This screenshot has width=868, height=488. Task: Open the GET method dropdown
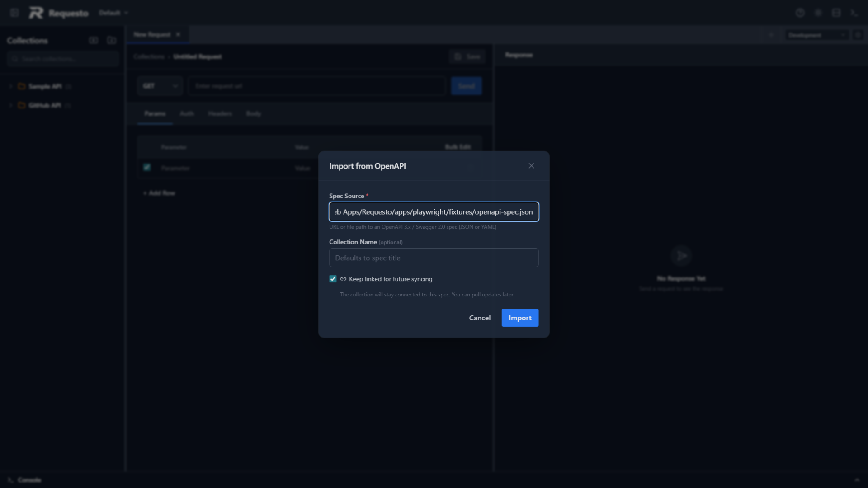pos(160,86)
